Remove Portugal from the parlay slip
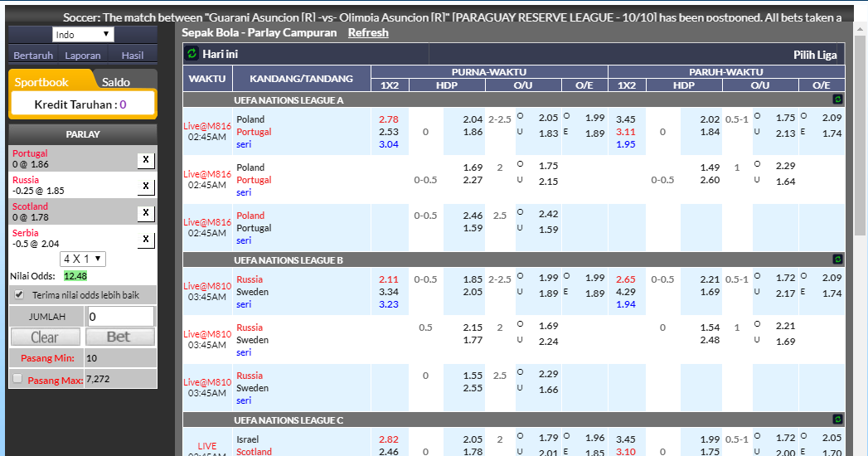The height and width of the screenshot is (456, 868). 146,160
